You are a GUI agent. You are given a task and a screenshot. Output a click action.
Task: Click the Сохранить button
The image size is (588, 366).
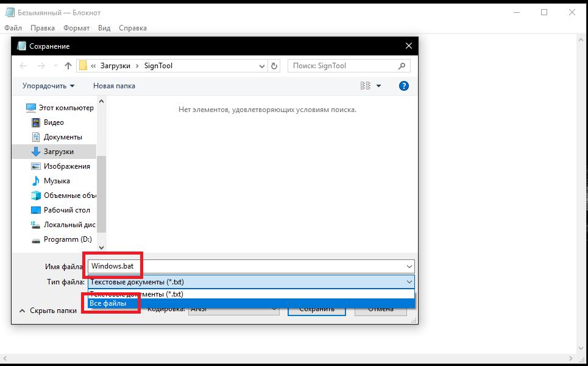coord(316,311)
